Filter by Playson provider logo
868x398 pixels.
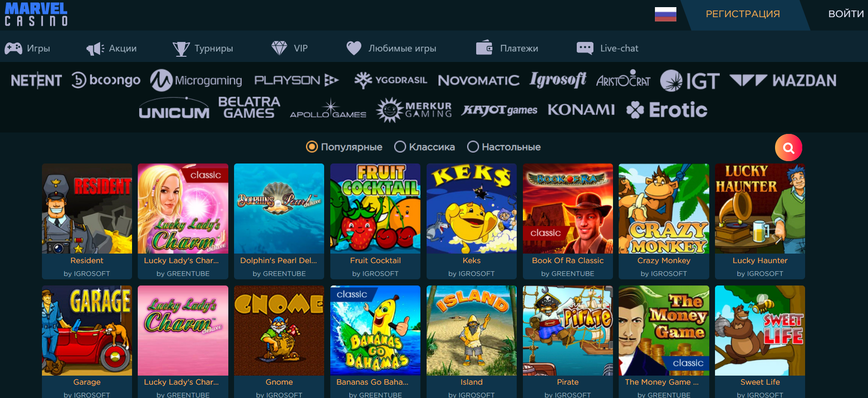pyautogui.click(x=296, y=80)
